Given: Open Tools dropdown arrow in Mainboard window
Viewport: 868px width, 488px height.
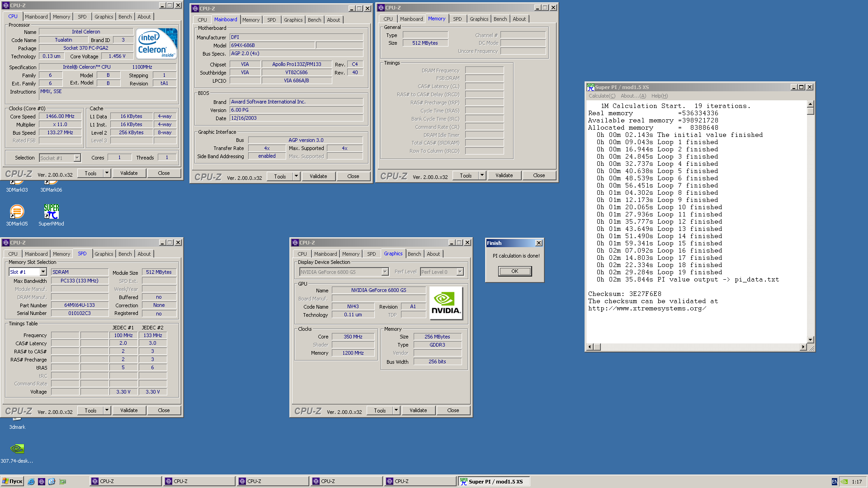Looking at the screenshot, I should point(297,176).
